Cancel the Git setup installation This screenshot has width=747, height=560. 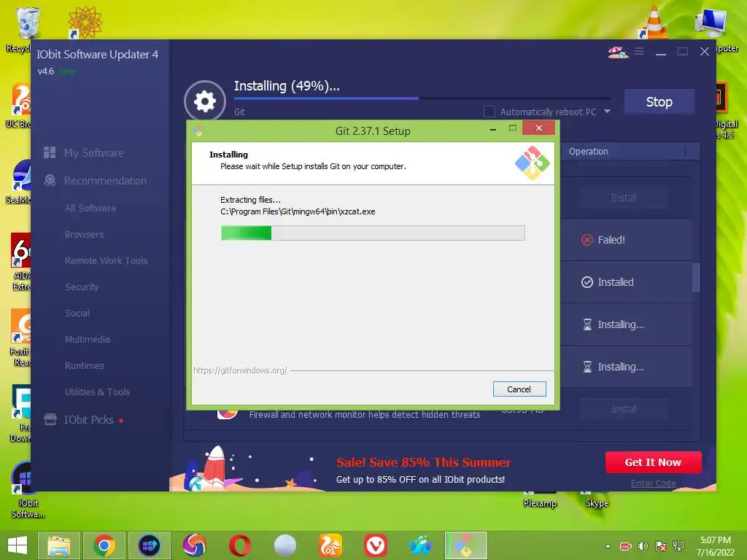(x=519, y=389)
